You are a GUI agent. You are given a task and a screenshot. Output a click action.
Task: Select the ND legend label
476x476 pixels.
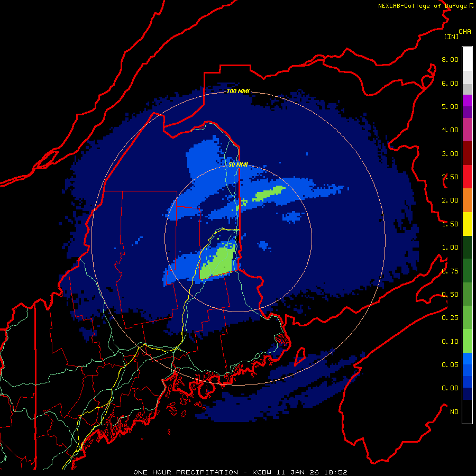pyautogui.click(x=454, y=412)
